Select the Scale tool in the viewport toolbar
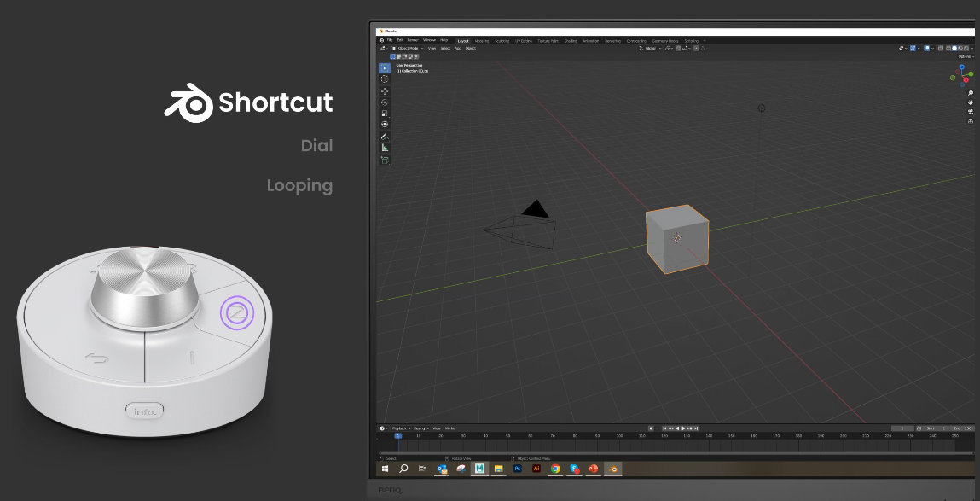 385,113
